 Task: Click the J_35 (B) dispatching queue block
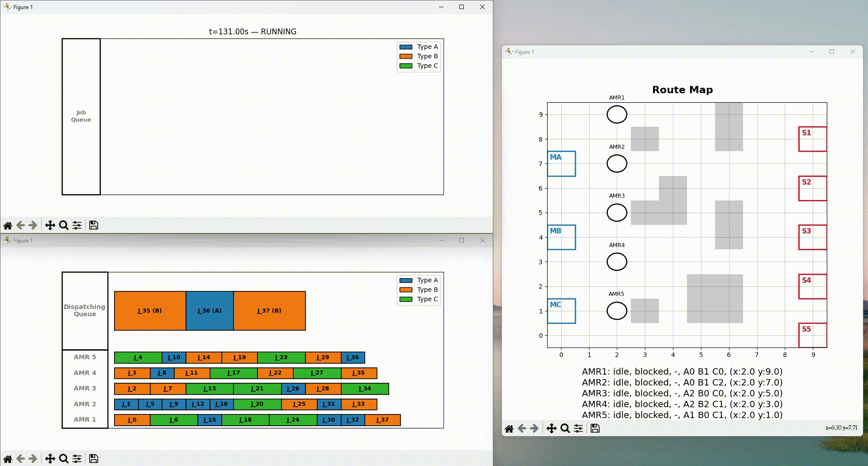[x=150, y=311]
